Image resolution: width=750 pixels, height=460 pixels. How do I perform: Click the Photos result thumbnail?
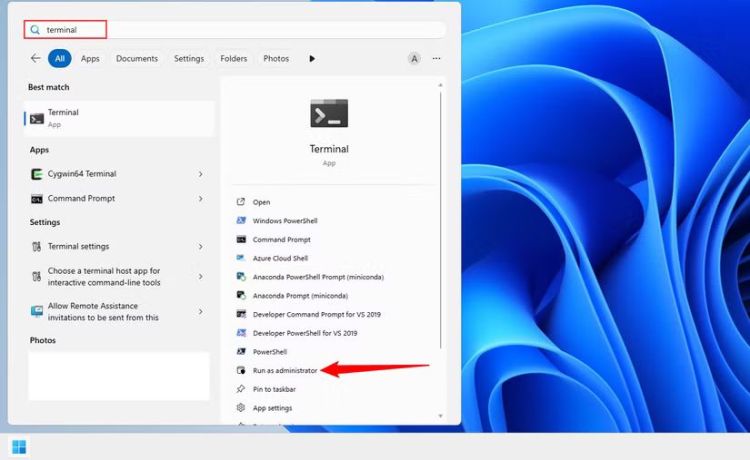118,375
